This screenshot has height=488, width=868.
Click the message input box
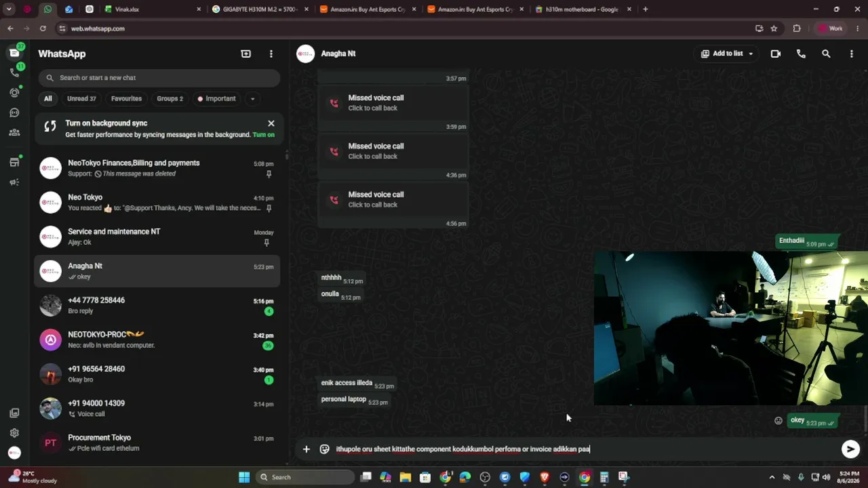point(585,449)
